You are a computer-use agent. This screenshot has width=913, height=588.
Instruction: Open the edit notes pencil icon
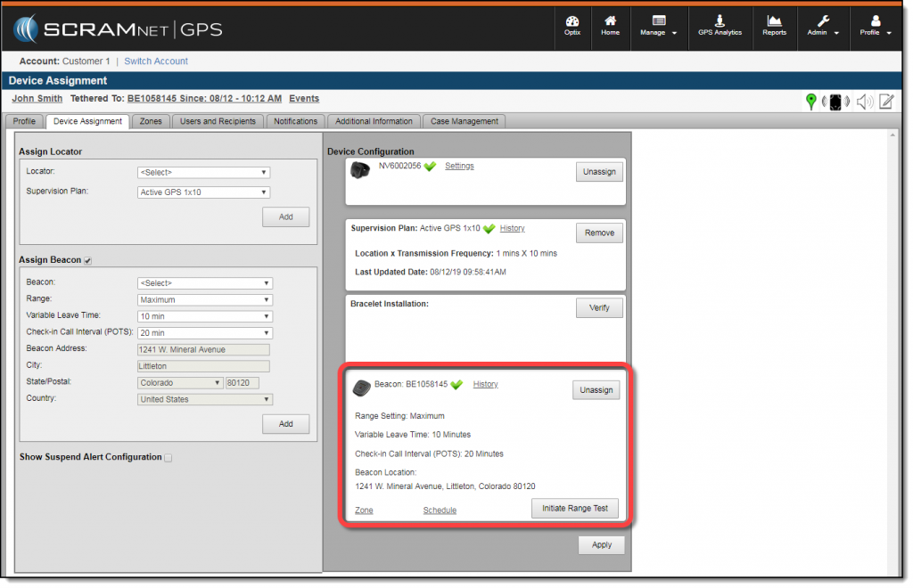pyautogui.click(x=885, y=102)
